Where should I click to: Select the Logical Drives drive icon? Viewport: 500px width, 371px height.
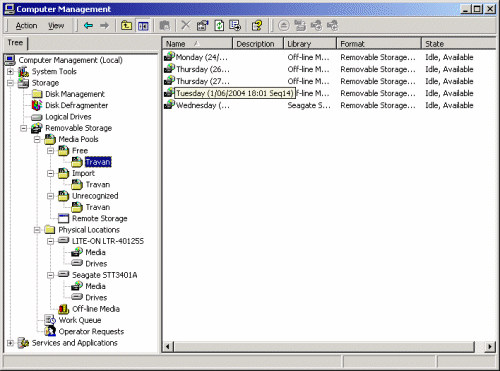[37, 117]
